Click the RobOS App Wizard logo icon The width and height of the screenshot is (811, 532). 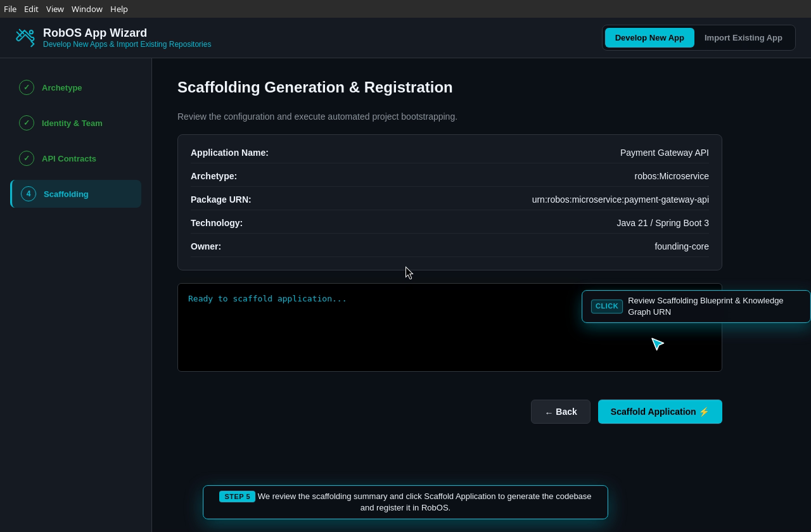(25, 38)
